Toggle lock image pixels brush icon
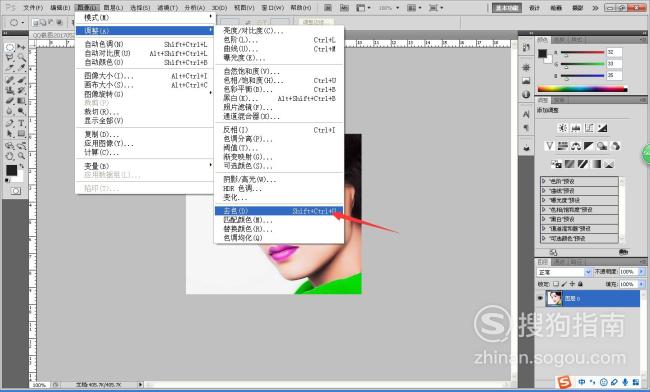650x392 pixels. coord(564,284)
